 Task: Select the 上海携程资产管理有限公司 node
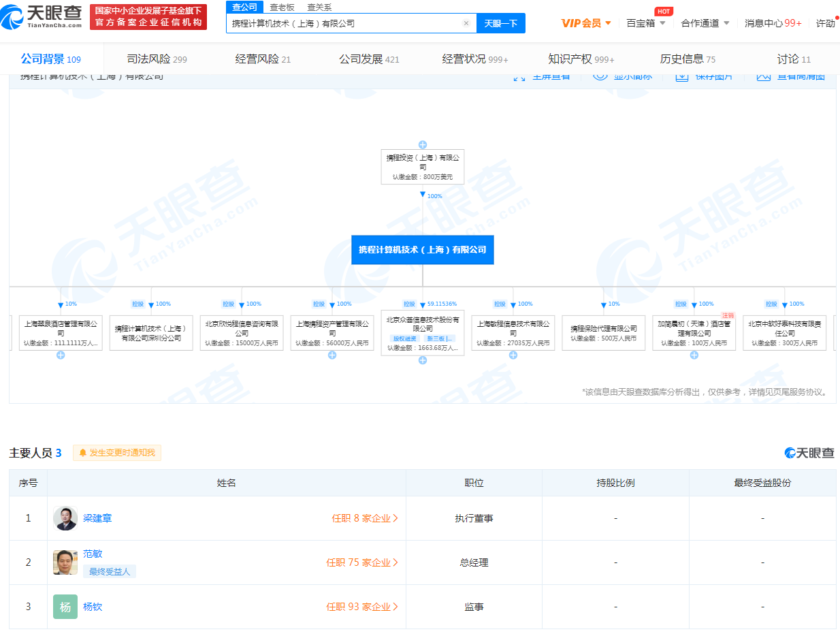coord(332,333)
